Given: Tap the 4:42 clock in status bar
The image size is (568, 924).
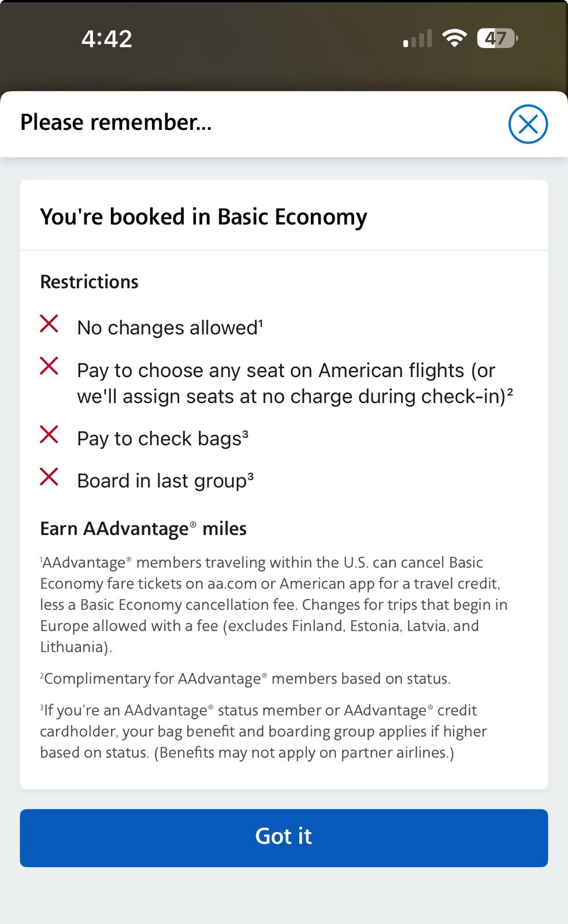Looking at the screenshot, I should tap(107, 39).
